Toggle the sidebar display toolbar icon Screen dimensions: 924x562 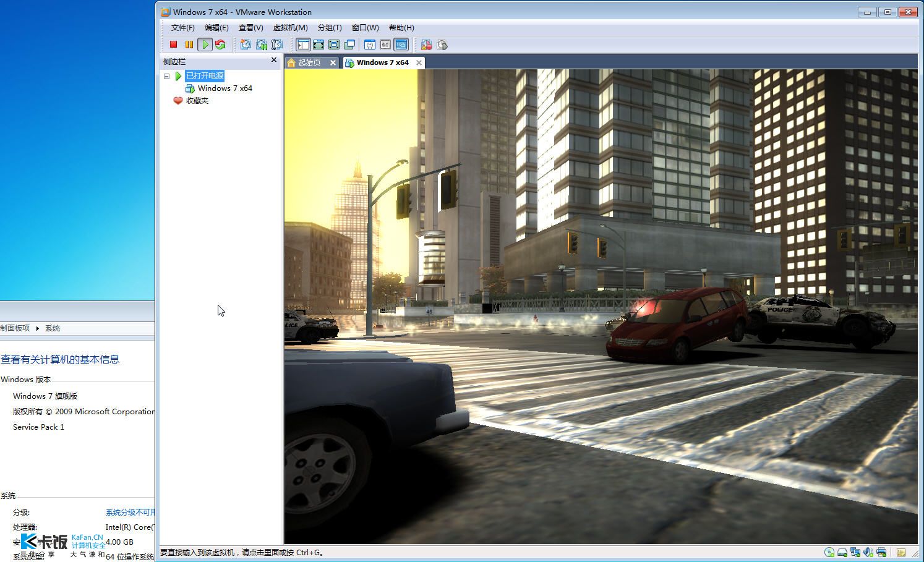pyautogui.click(x=303, y=45)
